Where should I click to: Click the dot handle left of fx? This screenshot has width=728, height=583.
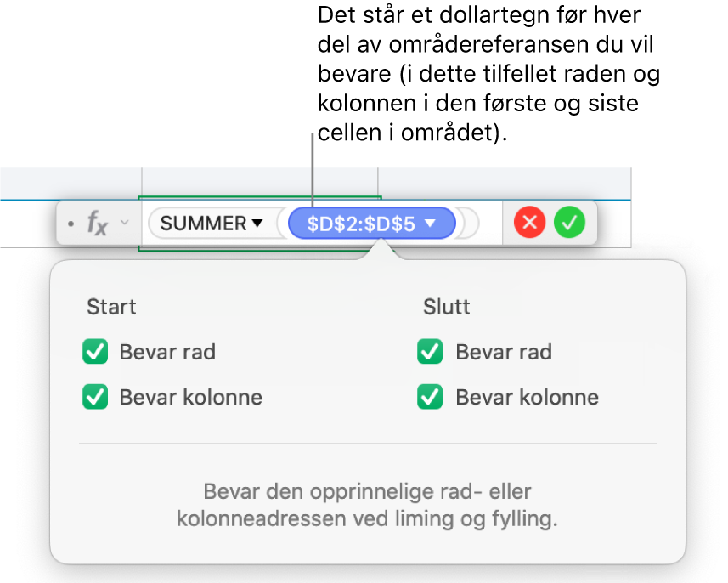click(x=71, y=224)
